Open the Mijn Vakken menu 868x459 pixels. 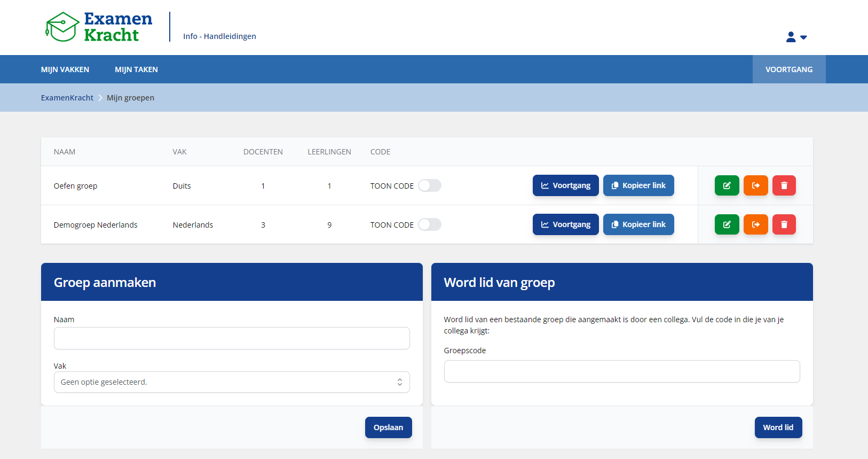(65, 69)
